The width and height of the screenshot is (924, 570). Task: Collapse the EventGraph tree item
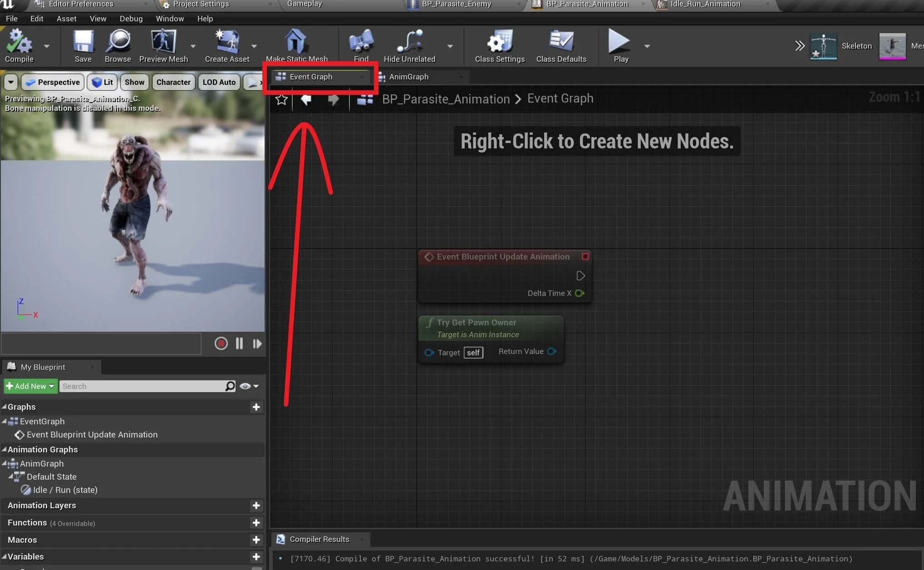(4, 421)
